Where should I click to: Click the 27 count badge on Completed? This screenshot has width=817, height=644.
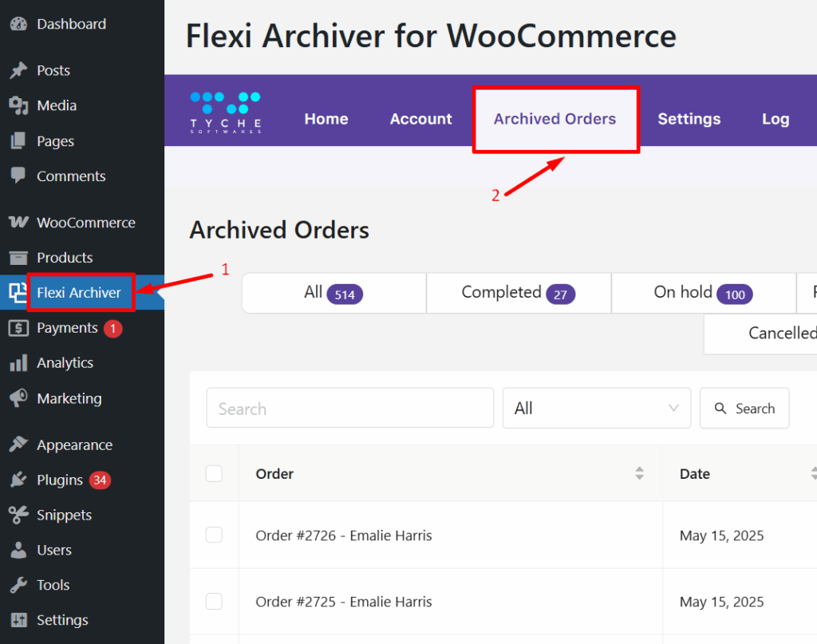click(x=560, y=294)
